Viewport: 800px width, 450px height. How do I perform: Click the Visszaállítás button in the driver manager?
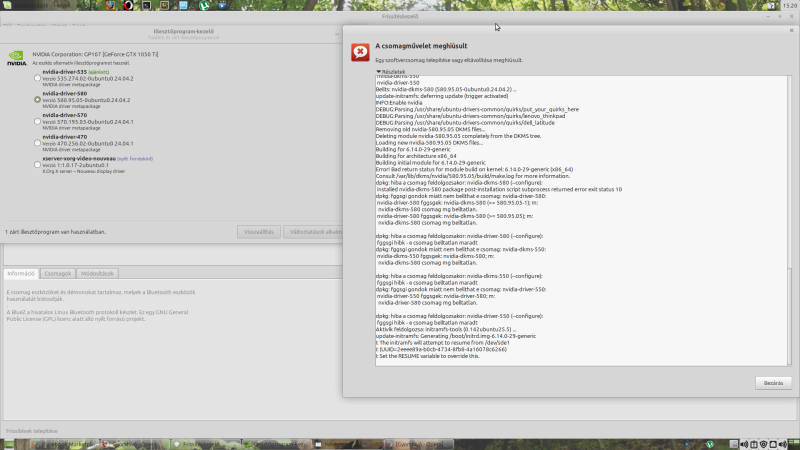(259, 232)
